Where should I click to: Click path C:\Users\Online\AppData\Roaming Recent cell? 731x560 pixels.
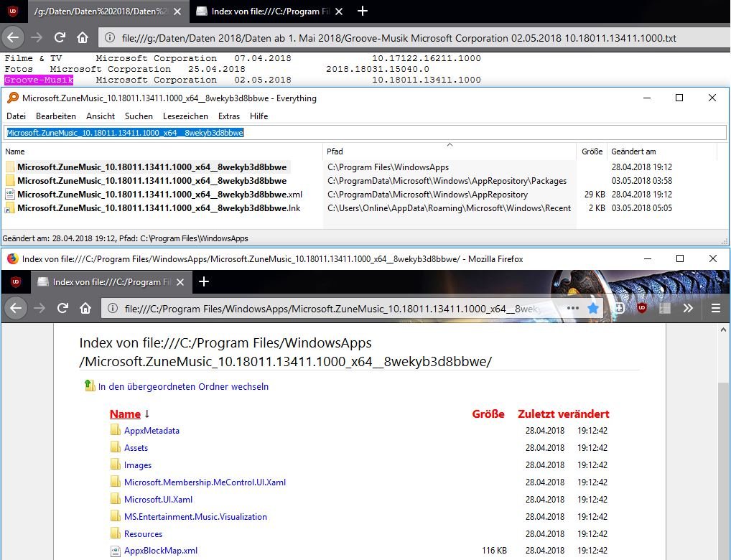tap(449, 208)
